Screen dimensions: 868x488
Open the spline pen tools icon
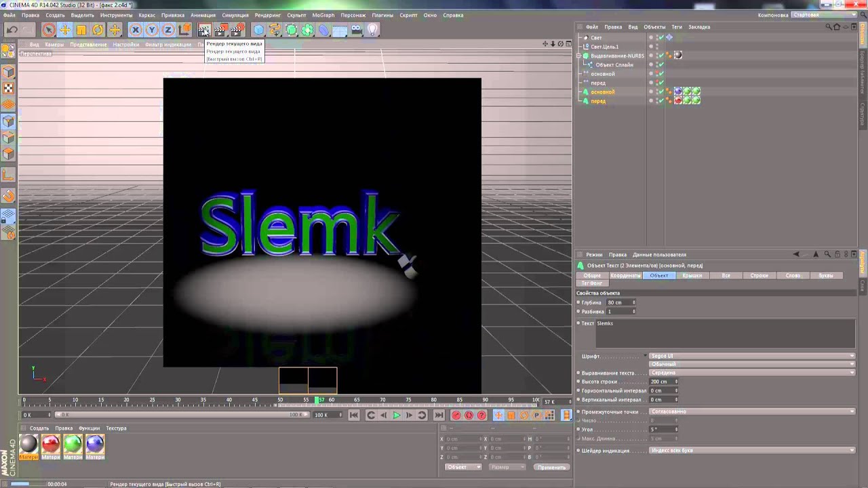[x=275, y=30]
